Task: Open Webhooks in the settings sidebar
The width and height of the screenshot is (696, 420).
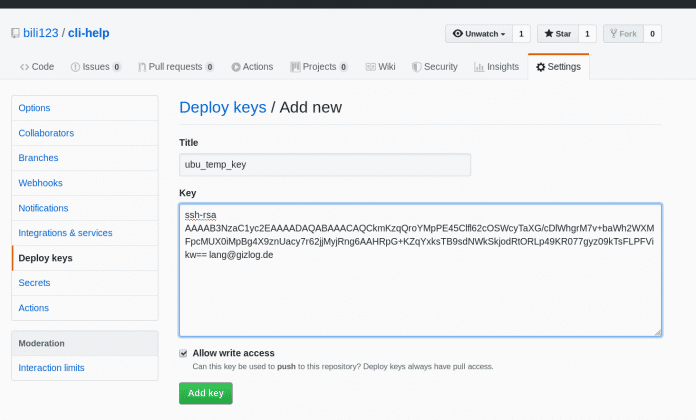Action: (41, 183)
